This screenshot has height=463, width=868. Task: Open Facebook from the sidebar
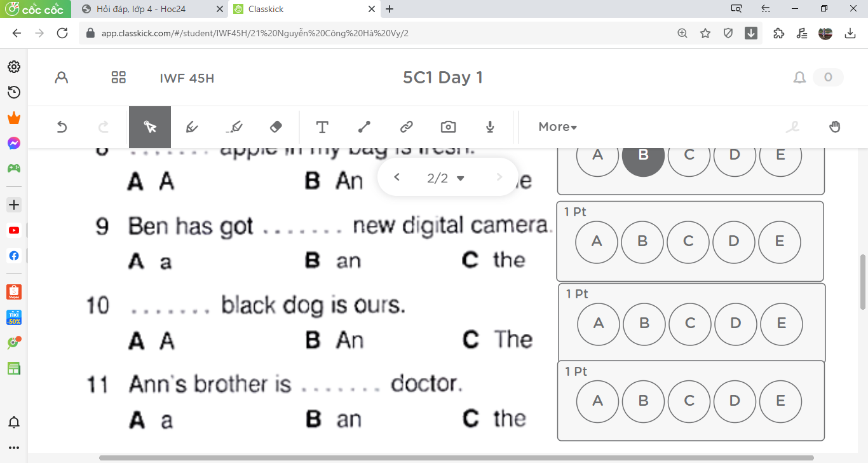pos(13,256)
